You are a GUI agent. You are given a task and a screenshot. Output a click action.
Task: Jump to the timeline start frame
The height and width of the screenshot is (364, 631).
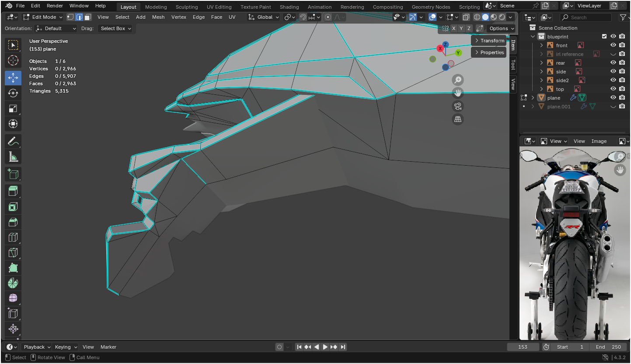tap(299, 347)
